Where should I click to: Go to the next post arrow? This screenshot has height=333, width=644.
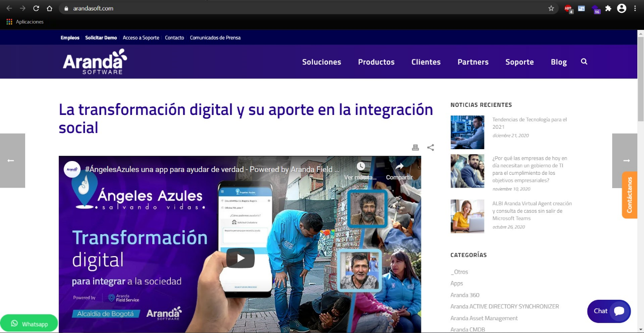point(625,161)
